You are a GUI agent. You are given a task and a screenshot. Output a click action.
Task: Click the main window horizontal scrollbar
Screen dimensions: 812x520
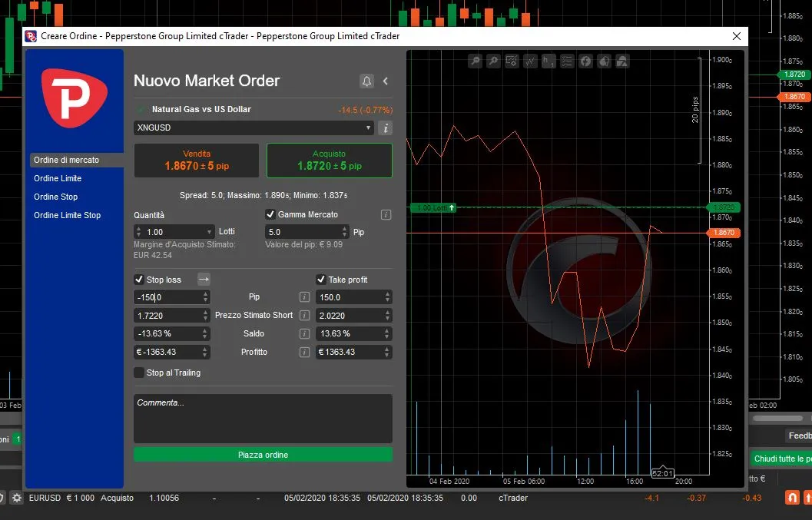coord(777,418)
